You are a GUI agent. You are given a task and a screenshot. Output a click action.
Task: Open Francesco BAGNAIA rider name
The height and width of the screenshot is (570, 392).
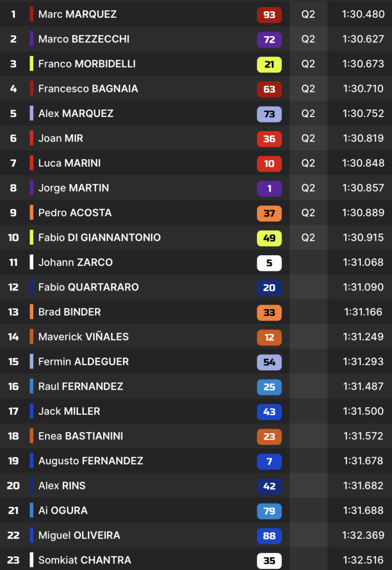tap(88, 89)
